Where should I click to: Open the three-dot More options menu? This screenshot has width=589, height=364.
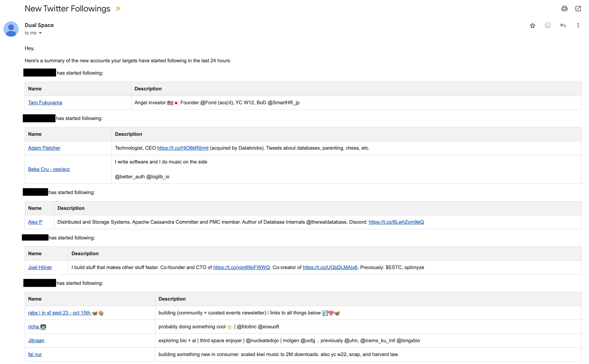[578, 25]
